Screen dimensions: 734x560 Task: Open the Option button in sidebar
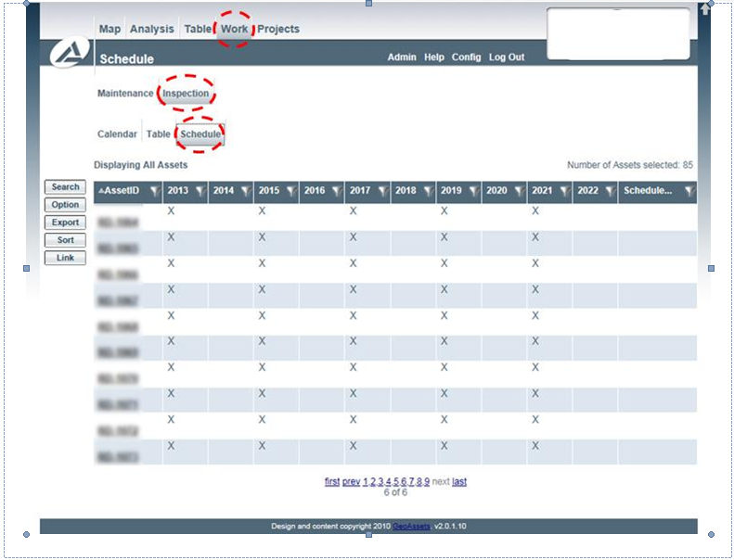65,205
